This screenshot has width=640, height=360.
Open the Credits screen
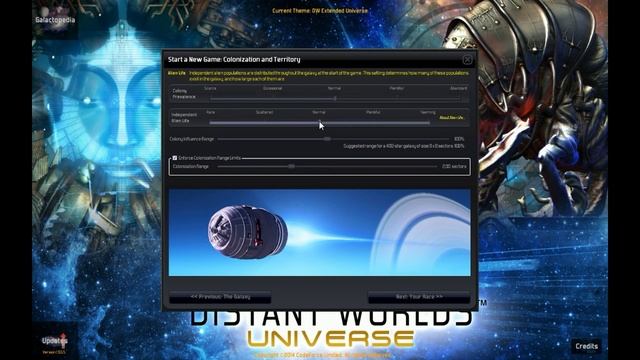587,346
